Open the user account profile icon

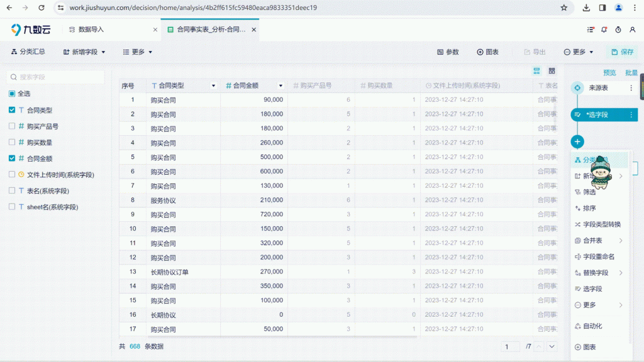click(618, 8)
